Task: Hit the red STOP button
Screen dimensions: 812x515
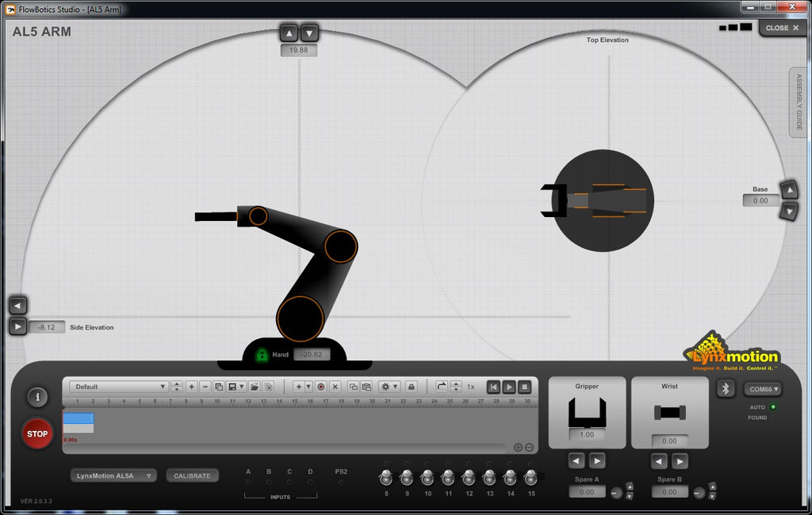Action: 37,433
